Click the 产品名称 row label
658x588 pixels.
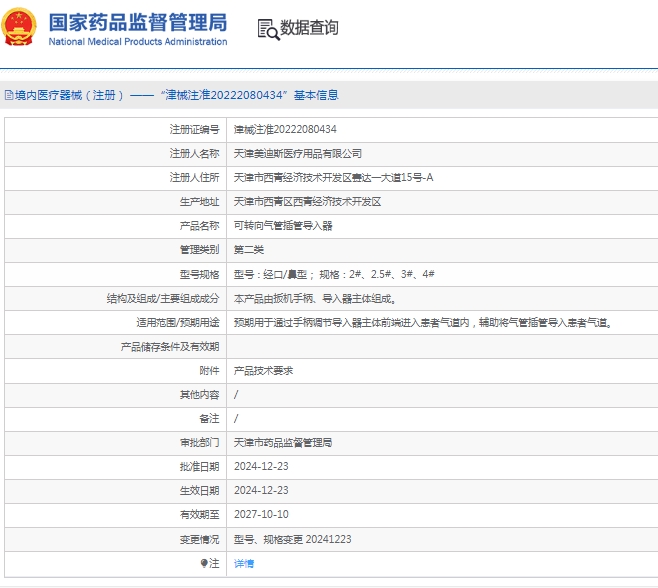pos(199,226)
